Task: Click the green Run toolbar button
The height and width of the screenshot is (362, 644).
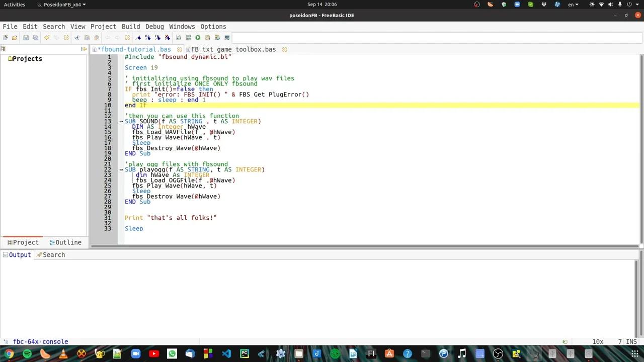Action: 198,38
